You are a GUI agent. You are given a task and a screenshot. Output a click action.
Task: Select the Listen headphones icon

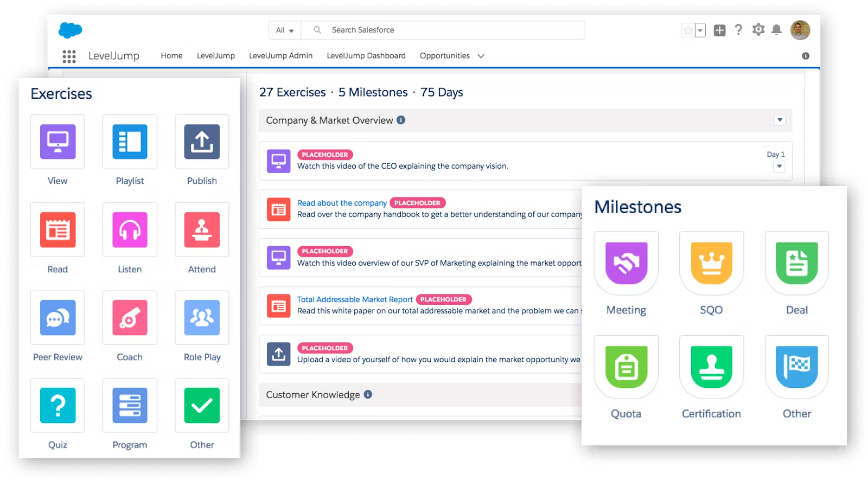tap(130, 229)
